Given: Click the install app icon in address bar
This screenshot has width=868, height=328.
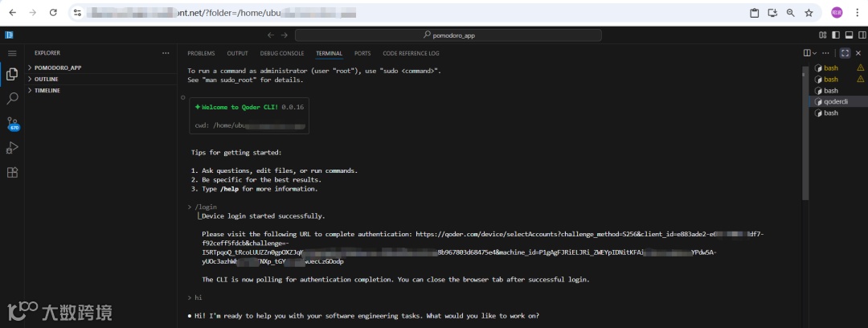Looking at the screenshot, I should tap(772, 13).
